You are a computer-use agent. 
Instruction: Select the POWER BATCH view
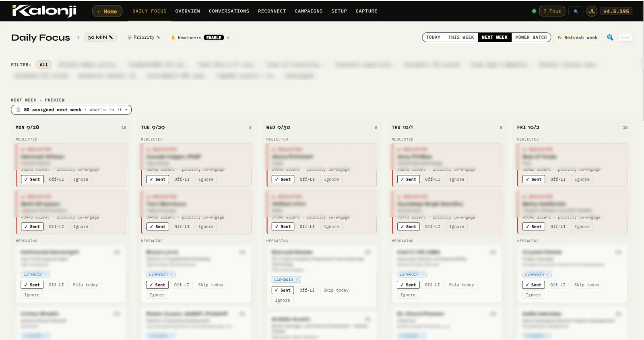point(531,37)
